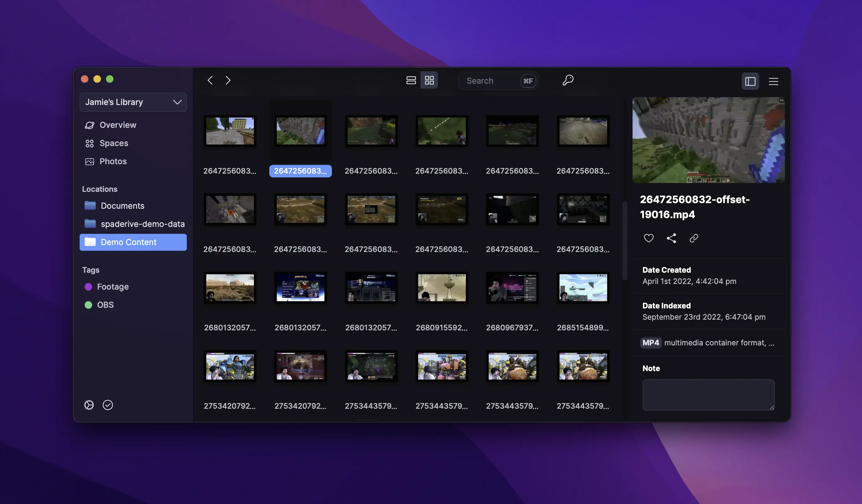The height and width of the screenshot is (504, 862).
Task: Click inside the Note text area
Action: tap(708, 394)
